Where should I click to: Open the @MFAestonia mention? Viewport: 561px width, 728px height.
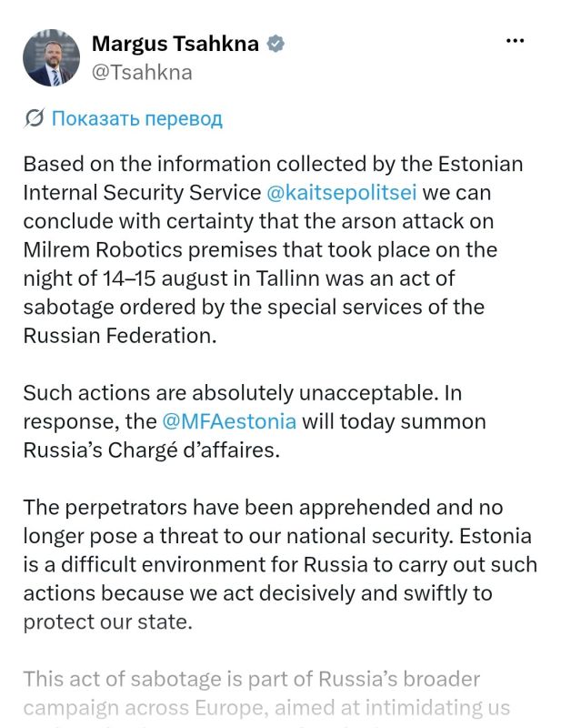(x=229, y=421)
